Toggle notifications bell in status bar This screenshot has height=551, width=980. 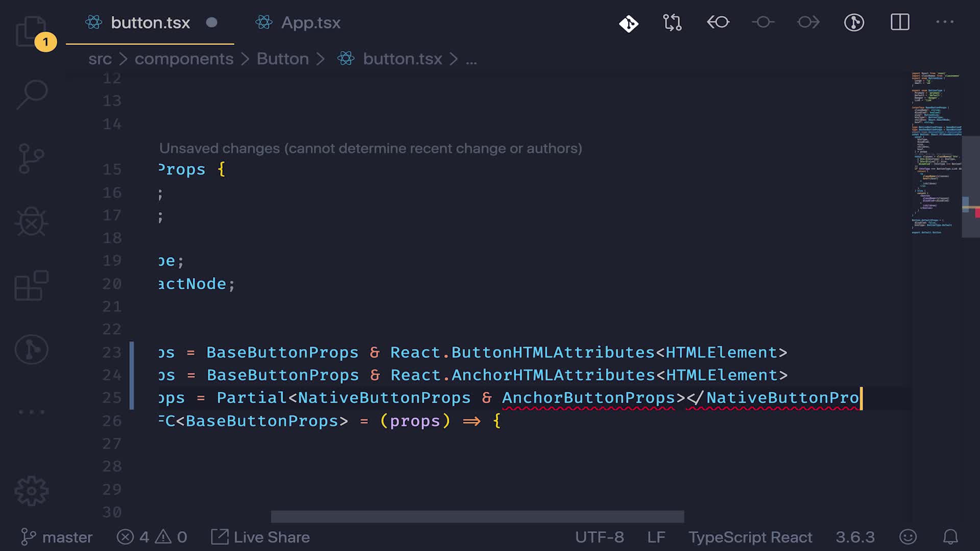950,537
